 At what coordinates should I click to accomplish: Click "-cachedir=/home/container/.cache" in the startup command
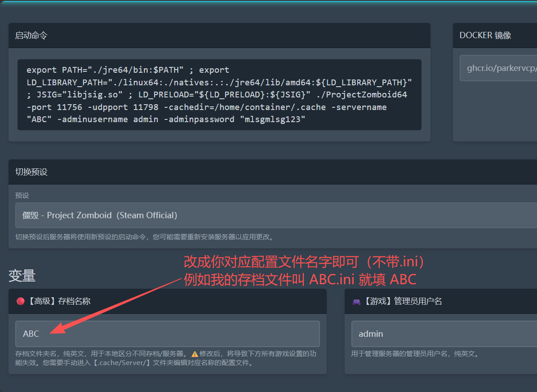click(x=245, y=107)
